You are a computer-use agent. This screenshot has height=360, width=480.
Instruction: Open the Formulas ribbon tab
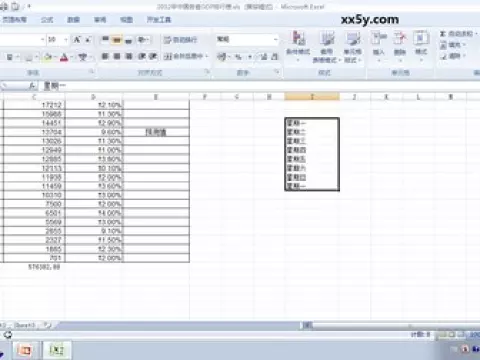point(47,20)
